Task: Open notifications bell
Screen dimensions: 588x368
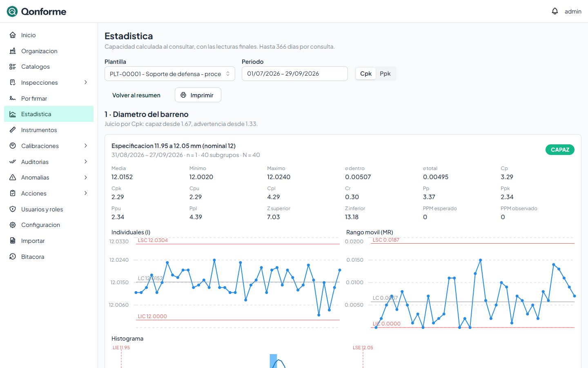Action: tap(555, 11)
